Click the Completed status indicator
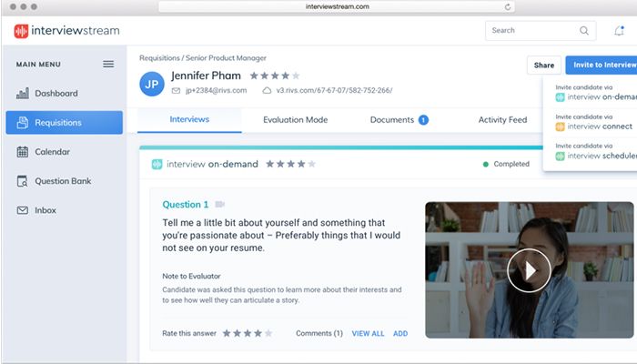Image resolution: width=637 pixels, height=364 pixels. click(506, 164)
